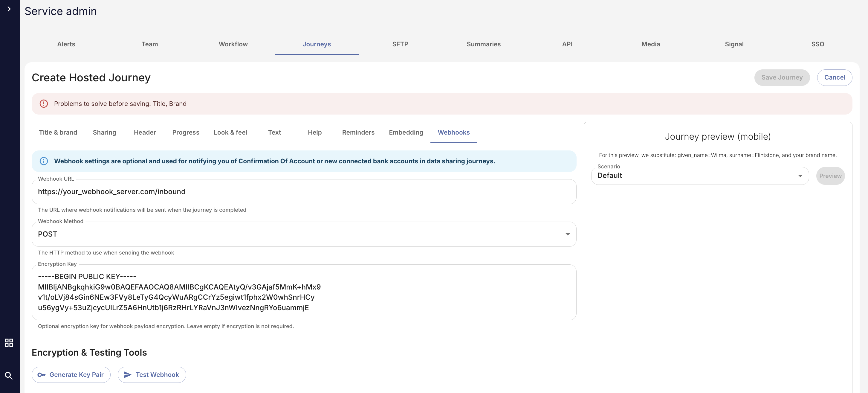Expand the sidebar with the chevron arrow
868x393 pixels.
click(x=9, y=9)
